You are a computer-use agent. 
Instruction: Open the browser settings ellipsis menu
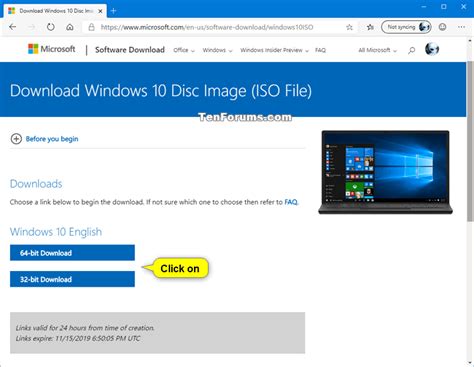point(462,27)
